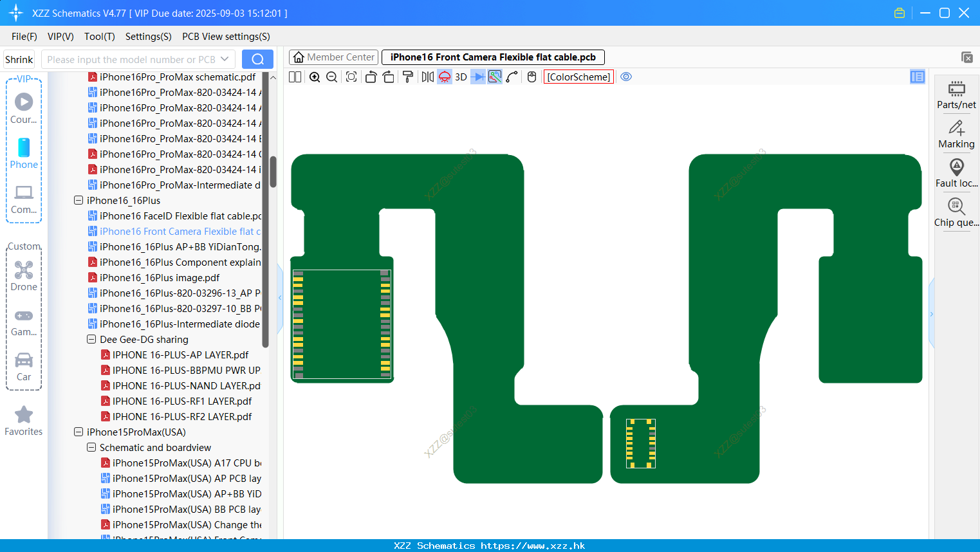980x552 pixels.
Task: Open the model number dropdown arrow
Action: tap(225, 59)
